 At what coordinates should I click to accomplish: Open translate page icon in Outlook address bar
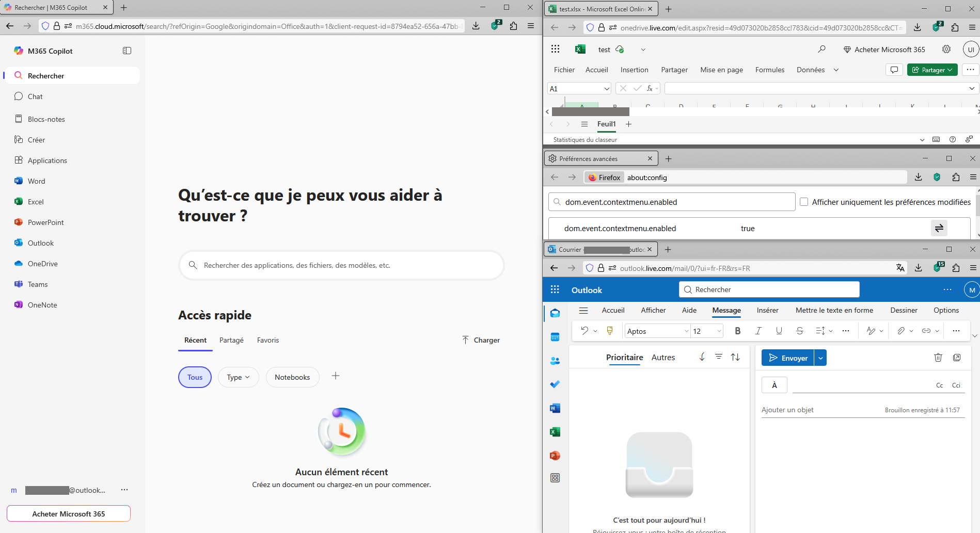click(x=900, y=268)
